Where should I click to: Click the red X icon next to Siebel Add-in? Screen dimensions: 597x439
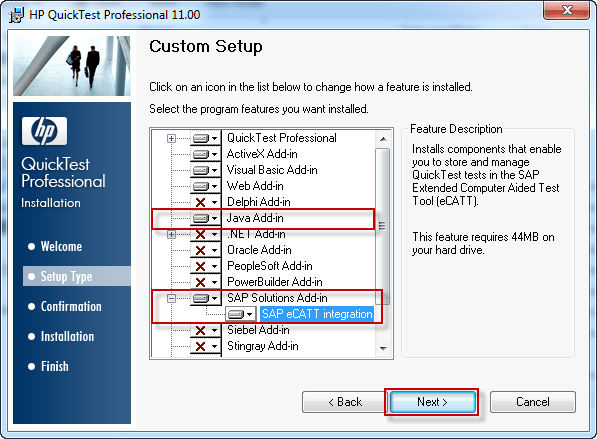click(201, 330)
